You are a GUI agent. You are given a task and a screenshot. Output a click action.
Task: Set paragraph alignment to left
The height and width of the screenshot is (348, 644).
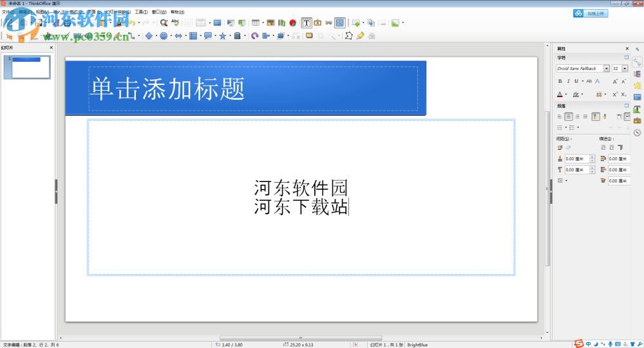click(560, 117)
